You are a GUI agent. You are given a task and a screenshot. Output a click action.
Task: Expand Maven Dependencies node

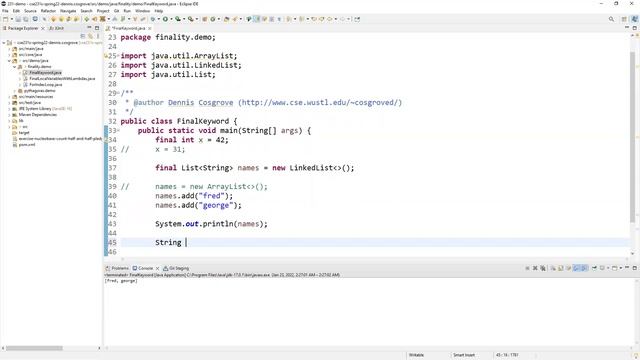(x=9, y=115)
